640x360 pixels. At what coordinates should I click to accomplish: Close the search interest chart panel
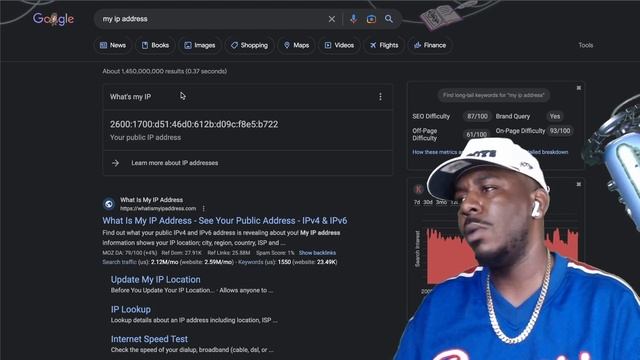(578, 184)
